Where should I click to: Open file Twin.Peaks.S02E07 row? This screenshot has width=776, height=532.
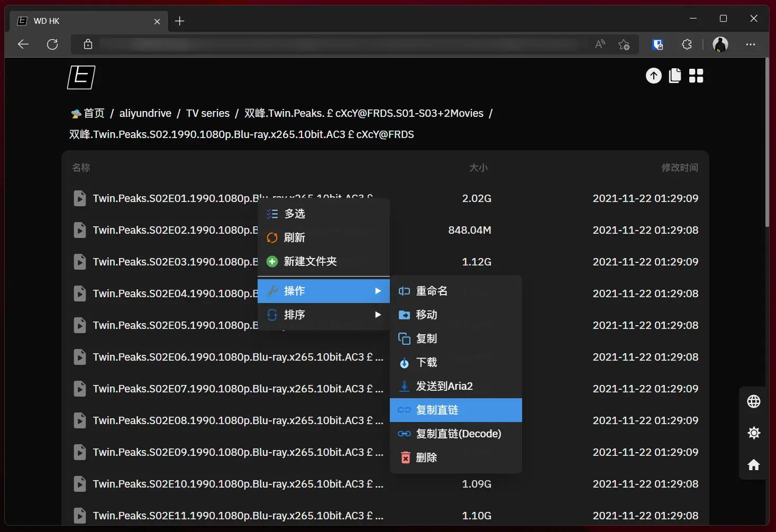pos(385,389)
